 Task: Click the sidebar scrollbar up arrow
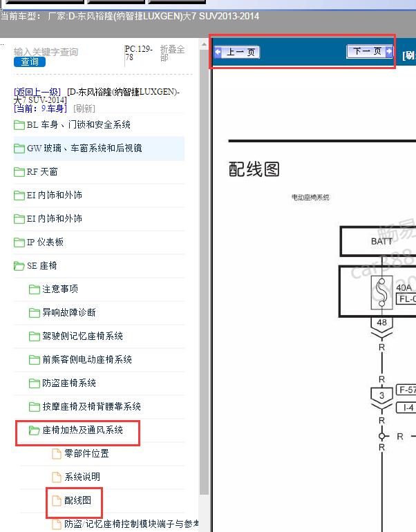coord(204,44)
